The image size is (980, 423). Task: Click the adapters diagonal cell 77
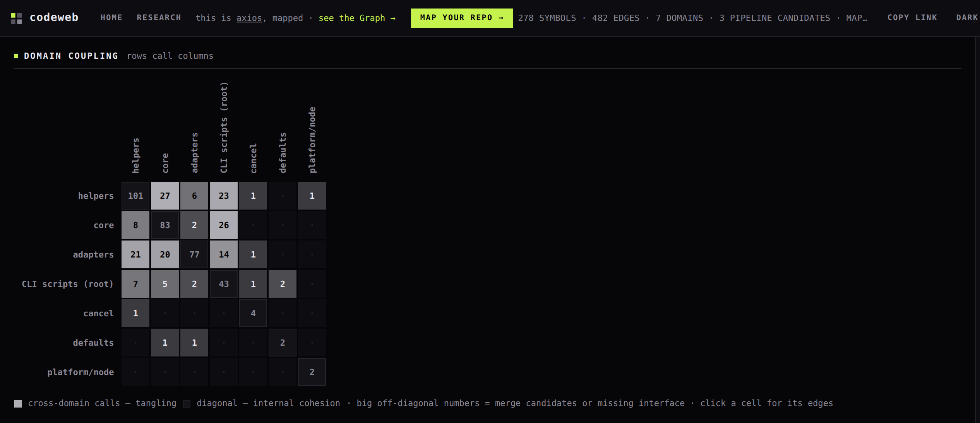[194, 254]
